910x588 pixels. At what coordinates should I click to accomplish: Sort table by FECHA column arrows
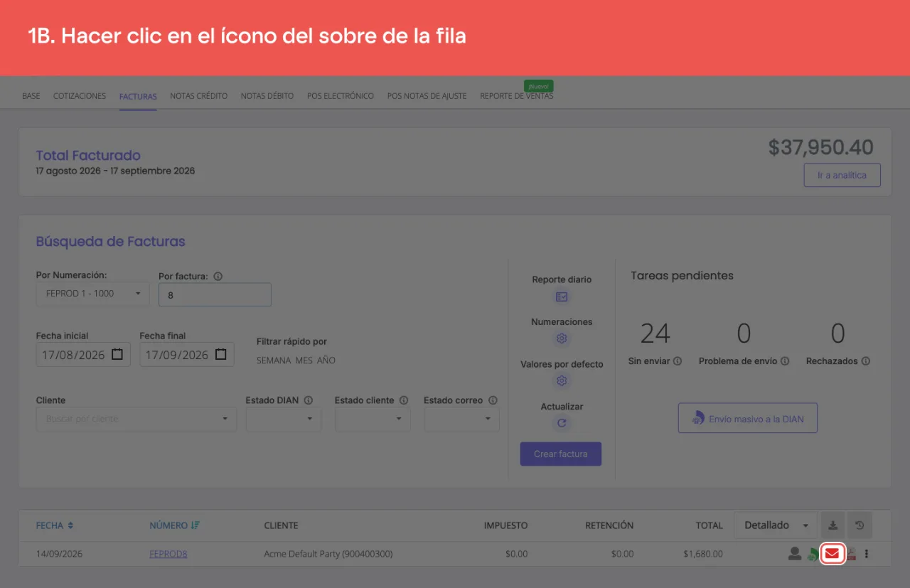point(70,525)
